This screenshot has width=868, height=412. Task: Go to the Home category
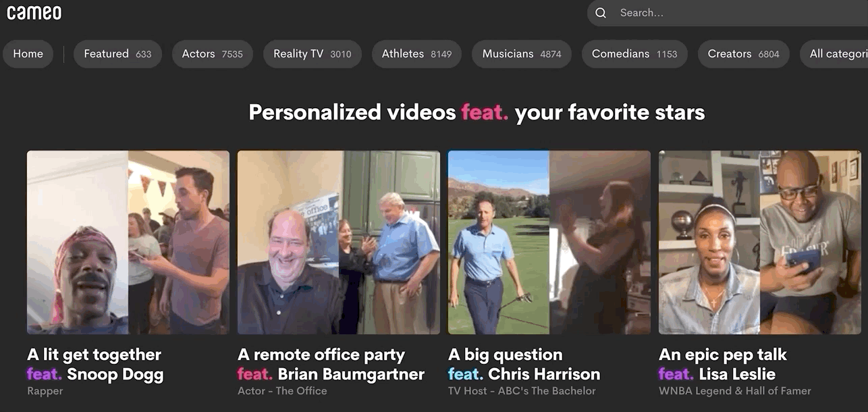[x=28, y=54]
